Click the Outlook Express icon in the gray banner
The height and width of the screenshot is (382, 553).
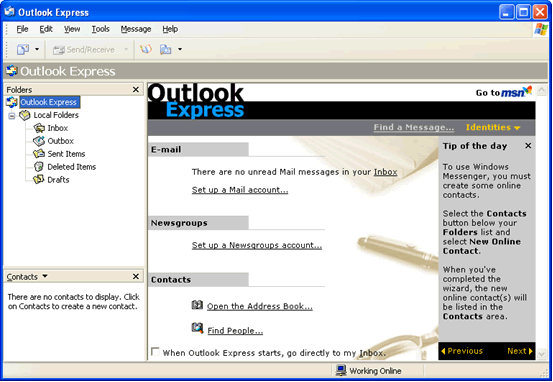pyautogui.click(x=12, y=71)
